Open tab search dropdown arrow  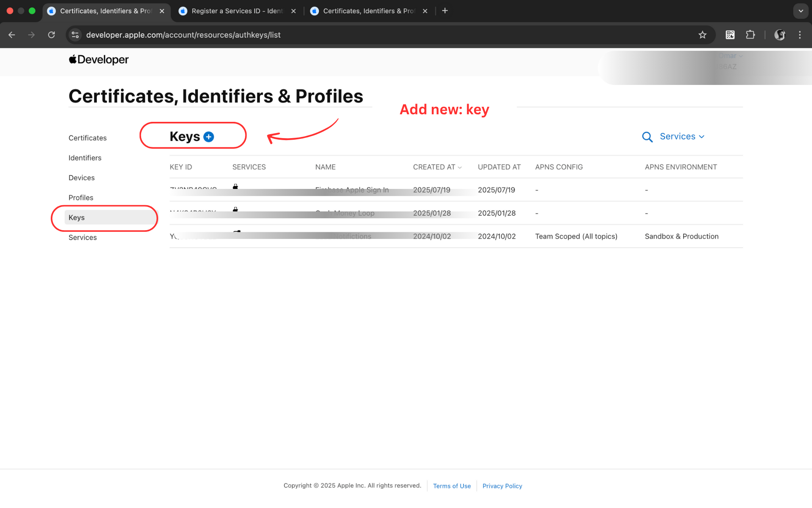click(x=801, y=11)
